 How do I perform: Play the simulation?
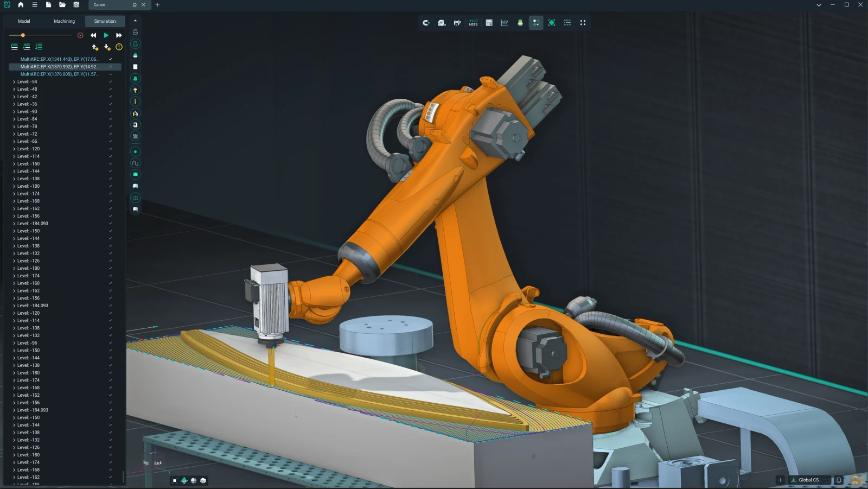106,35
